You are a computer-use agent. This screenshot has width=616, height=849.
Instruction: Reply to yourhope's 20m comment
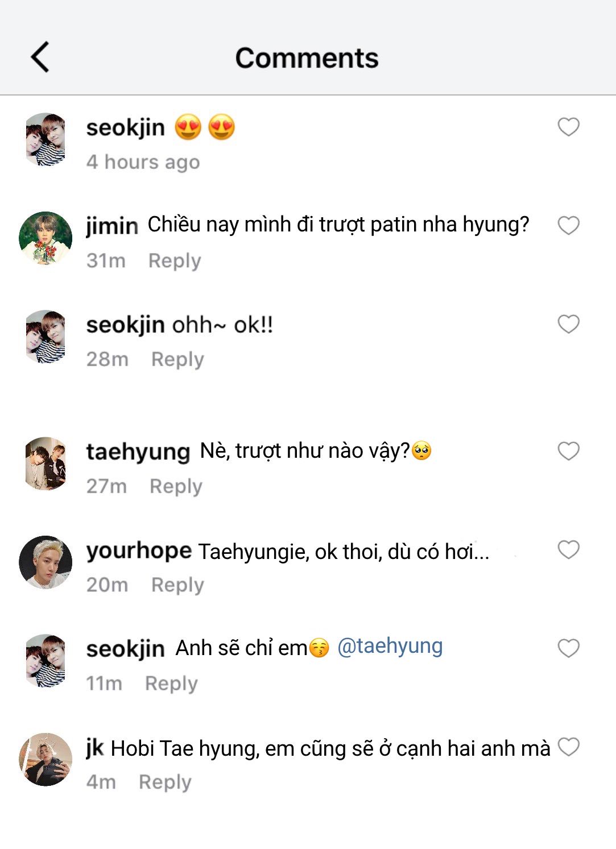[x=177, y=585]
